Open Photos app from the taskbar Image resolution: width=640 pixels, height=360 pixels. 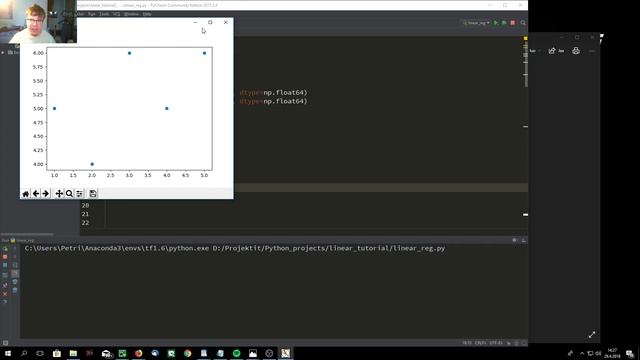(253, 353)
